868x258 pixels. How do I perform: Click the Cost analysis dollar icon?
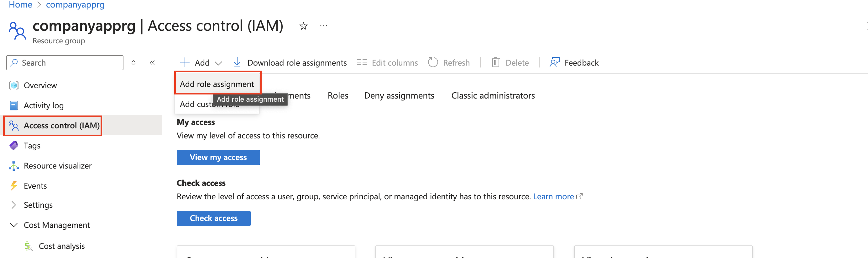29,246
